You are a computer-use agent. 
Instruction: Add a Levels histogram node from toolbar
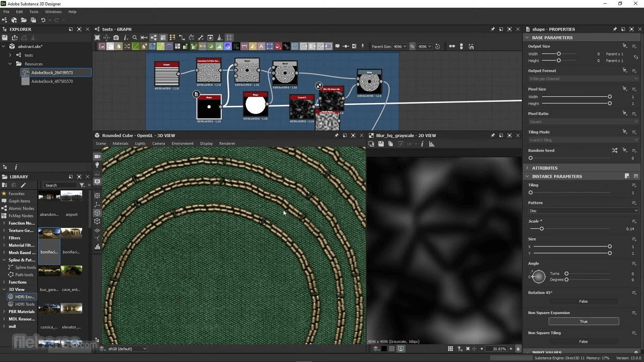pyautogui.click(x=219, y=46)
